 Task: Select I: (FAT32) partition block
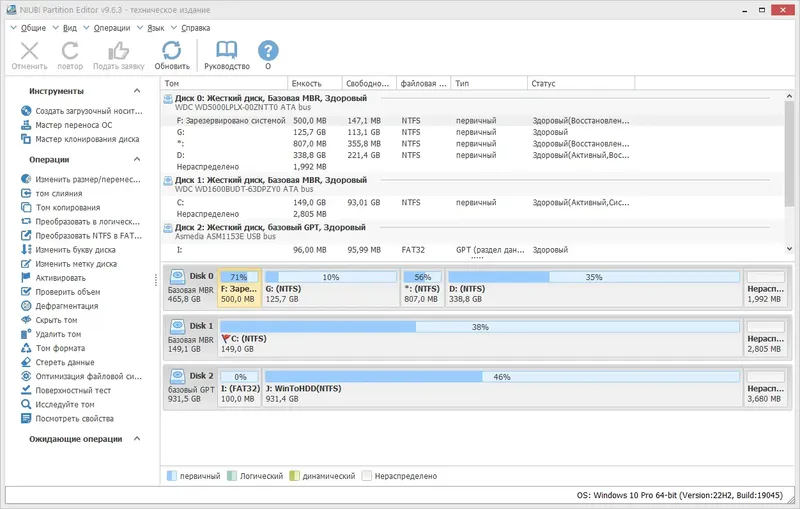tap(240, 387)
